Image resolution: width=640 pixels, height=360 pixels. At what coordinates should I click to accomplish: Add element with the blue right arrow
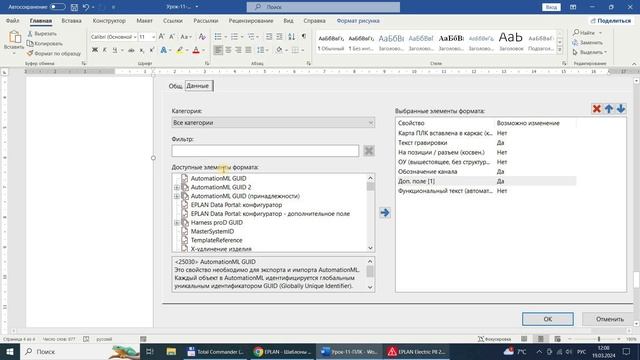pos(384,213)
